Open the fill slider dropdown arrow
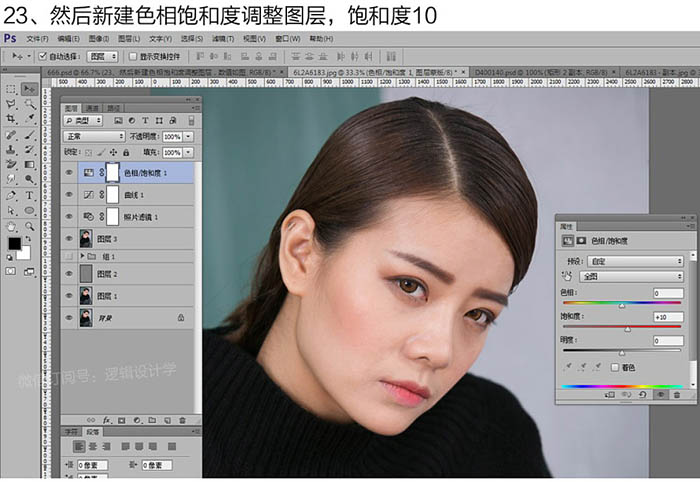Viewport: 700px width, 482px height. tap(188, 153)
